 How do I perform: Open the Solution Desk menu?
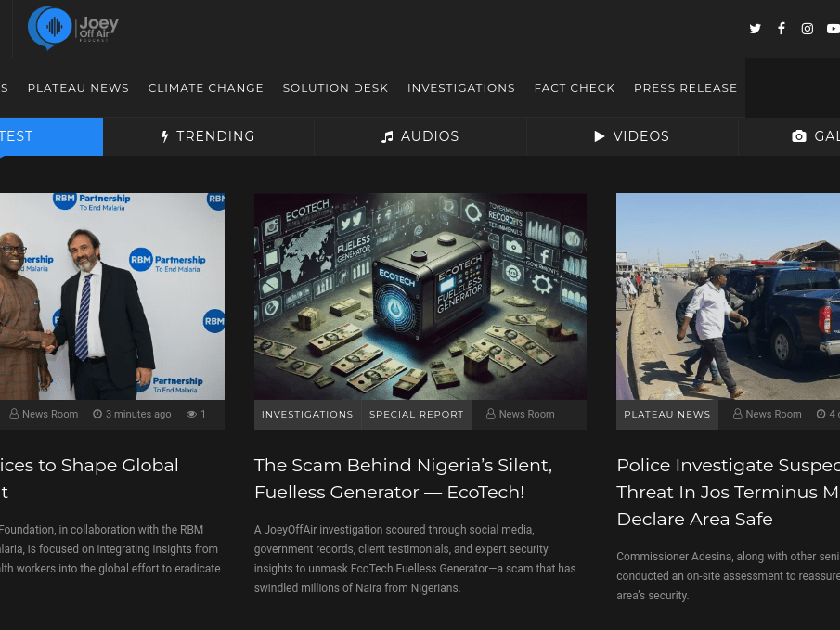click(335, 88)
